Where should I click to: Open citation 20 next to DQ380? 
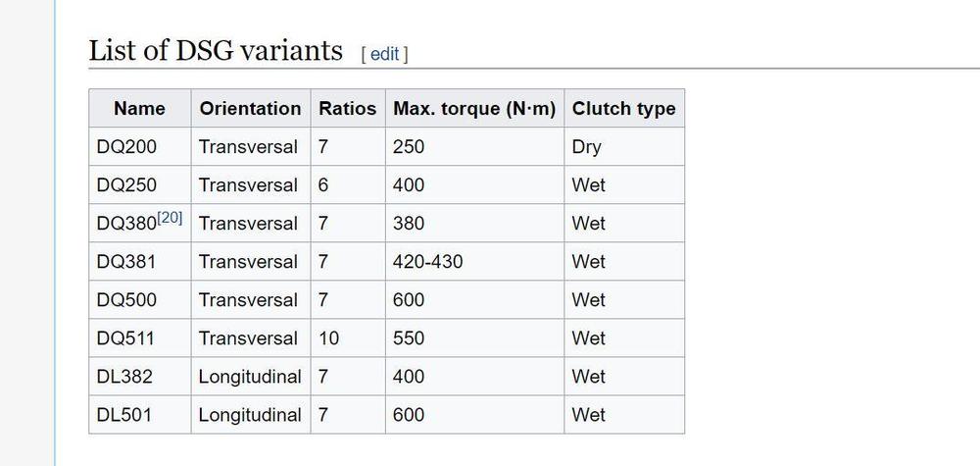(170, 218)
